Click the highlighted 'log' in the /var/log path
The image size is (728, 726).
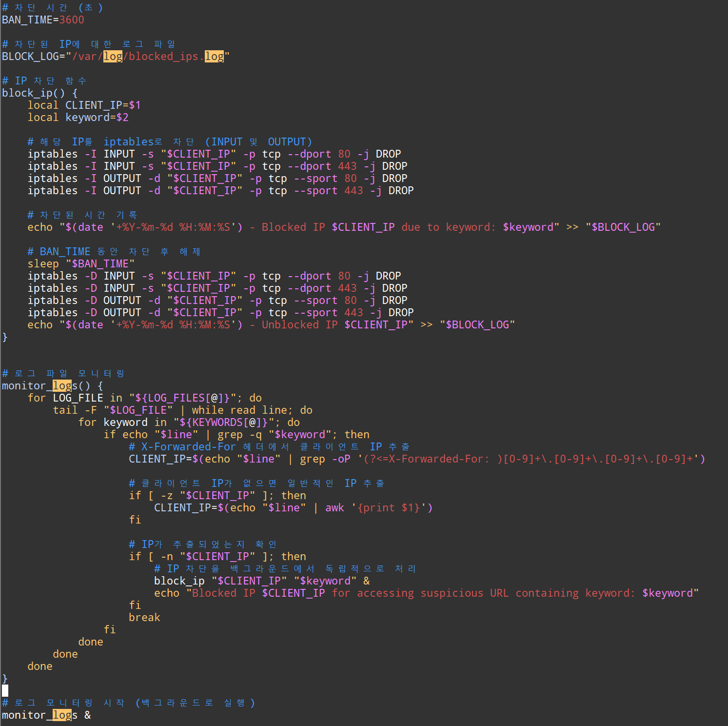113,57
